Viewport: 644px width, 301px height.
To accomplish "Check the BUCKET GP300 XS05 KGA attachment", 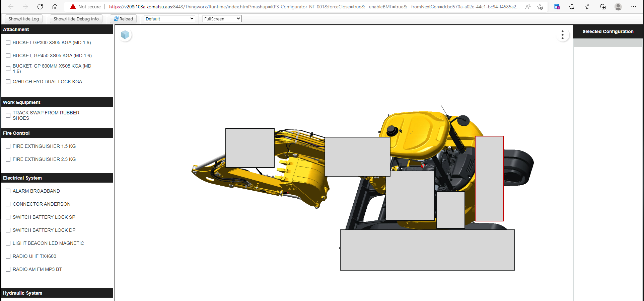I will (8, 42).
